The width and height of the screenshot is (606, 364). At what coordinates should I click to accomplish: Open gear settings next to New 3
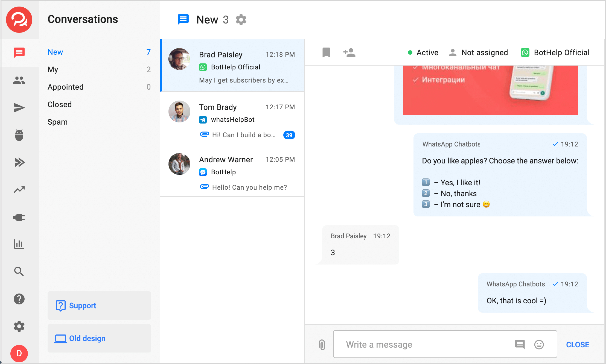[x=241, y=20]
